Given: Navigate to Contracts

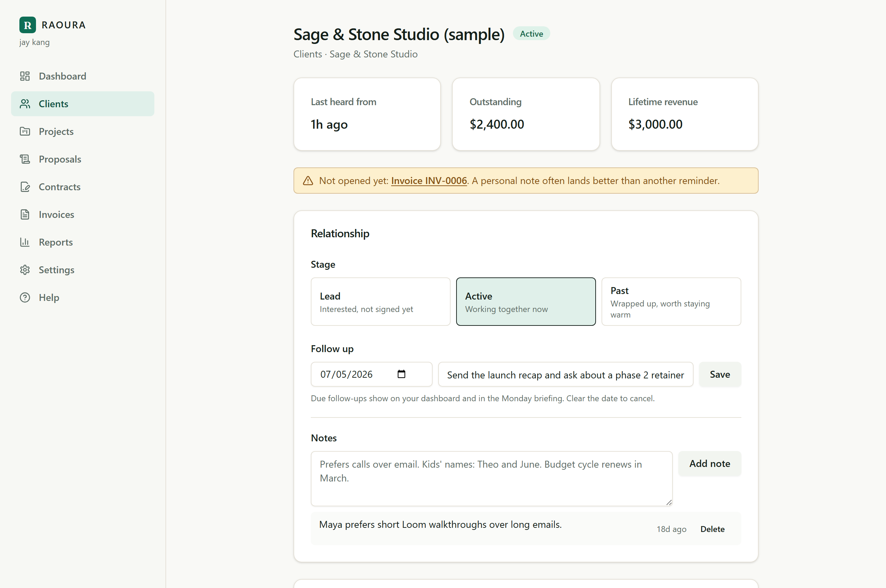Looking at the screenshot, I should click(x=83, y=187).
